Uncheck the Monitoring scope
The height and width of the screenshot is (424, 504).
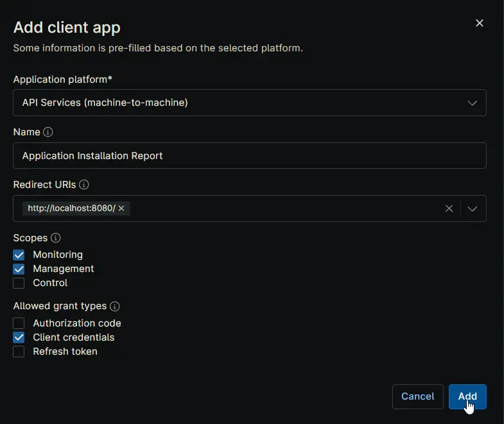19,255
